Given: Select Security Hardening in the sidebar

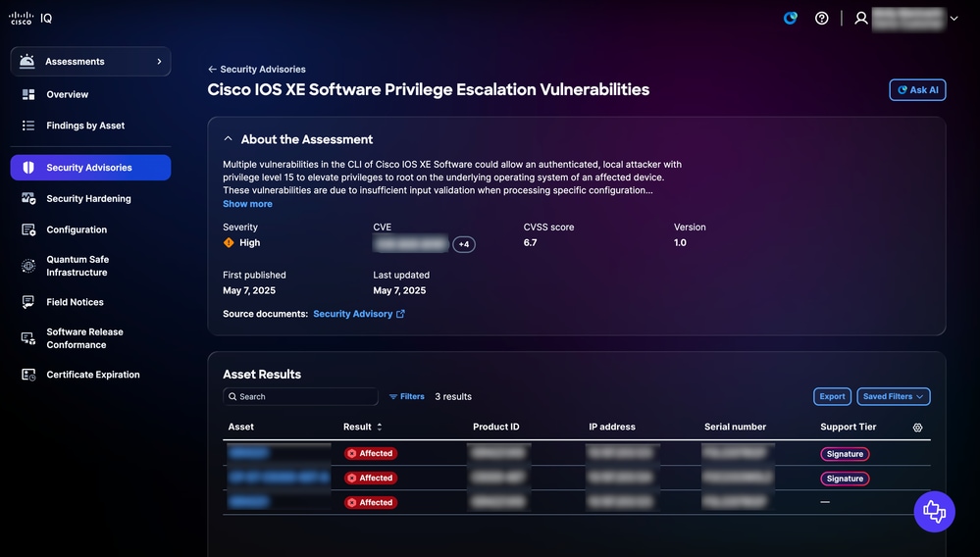Looking at the screenshot, I should pyautogui.click(x=90, y=198).
